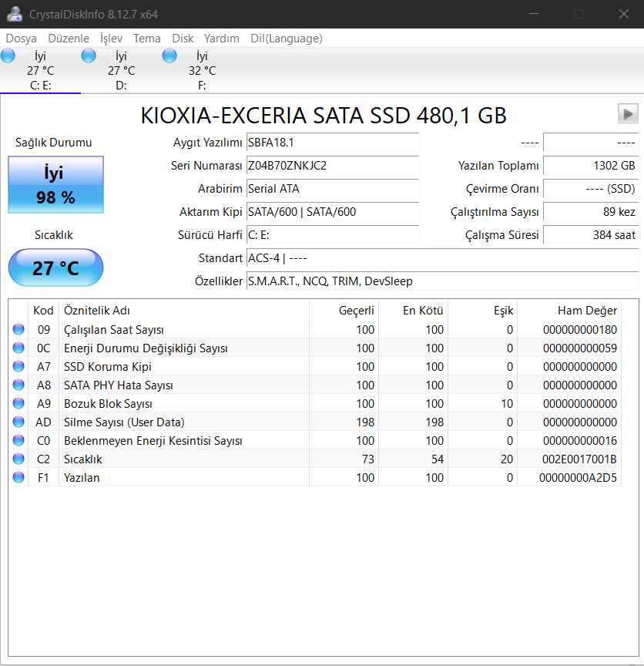Click raw value 002E0017001B
This screenshot has height=666, width=644.
click(579, 459)
